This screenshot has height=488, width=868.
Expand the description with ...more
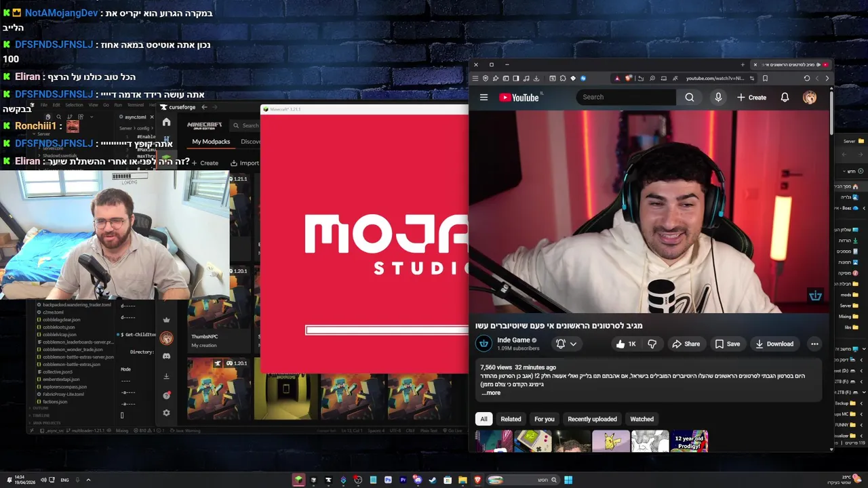(491, 393)
